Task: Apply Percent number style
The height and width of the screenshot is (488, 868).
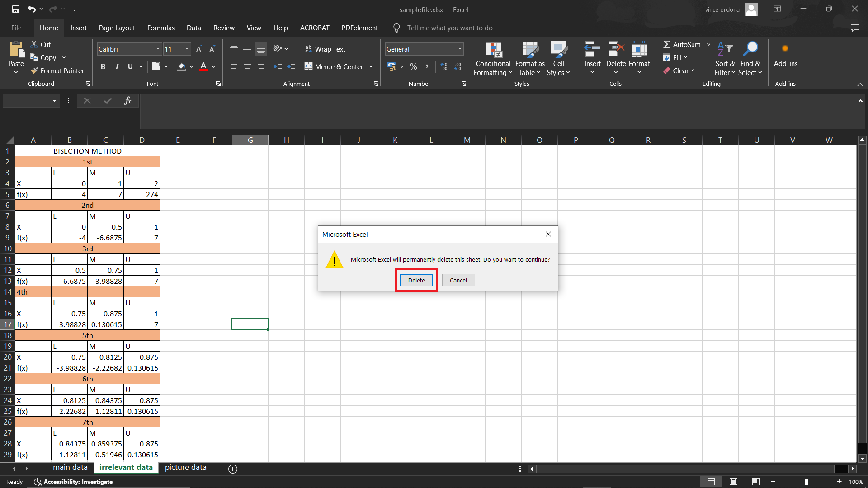Action: tap(413, 66)
